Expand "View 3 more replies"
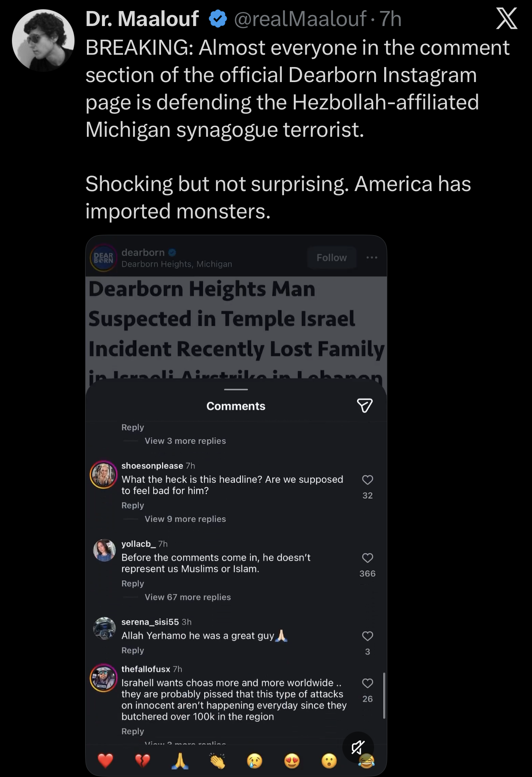This screenshot has height=777, width=532. tap(185, 441)
